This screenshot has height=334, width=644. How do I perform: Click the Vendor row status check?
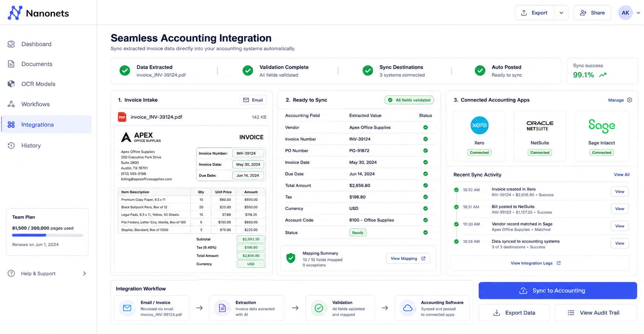click(425, 127)
